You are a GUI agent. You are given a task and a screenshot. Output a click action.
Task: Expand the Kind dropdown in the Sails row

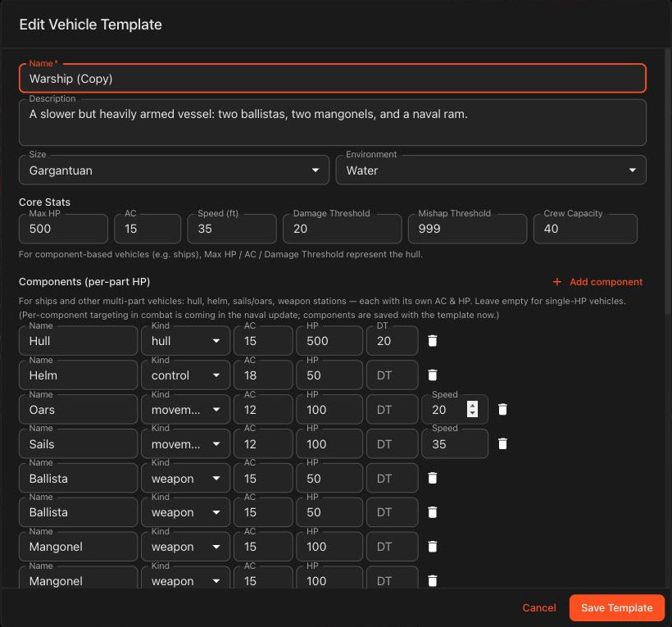click(x=185, y=443)
